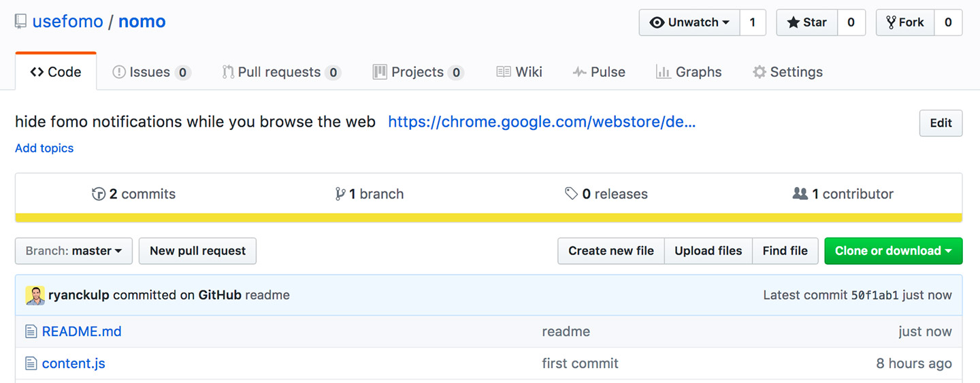This screenshot has width=980, height=383.
Task: Open the latest commit message 'readme' link
Action: tap(267, 295)
